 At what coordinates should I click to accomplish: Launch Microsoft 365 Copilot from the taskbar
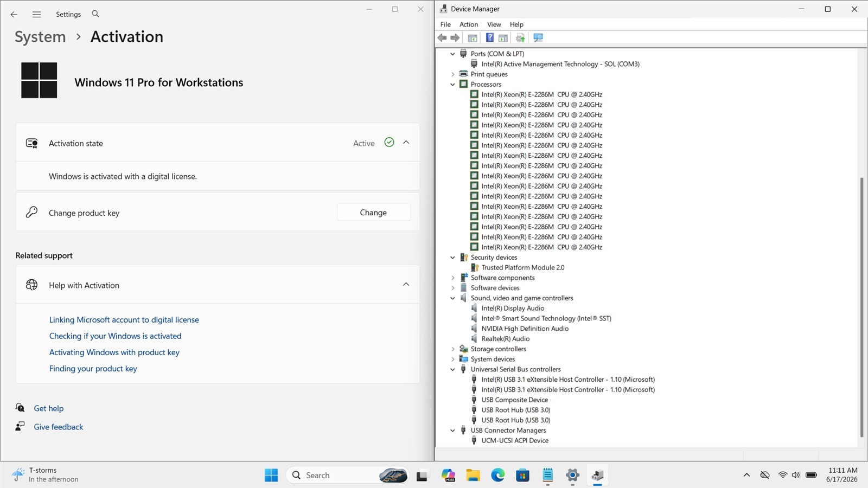tap(448, 476)
